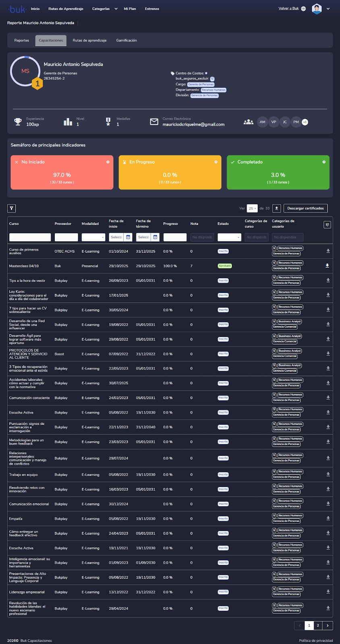Switch to the Gamificación tab
The image size is (340, 644).
pos(126,40)
